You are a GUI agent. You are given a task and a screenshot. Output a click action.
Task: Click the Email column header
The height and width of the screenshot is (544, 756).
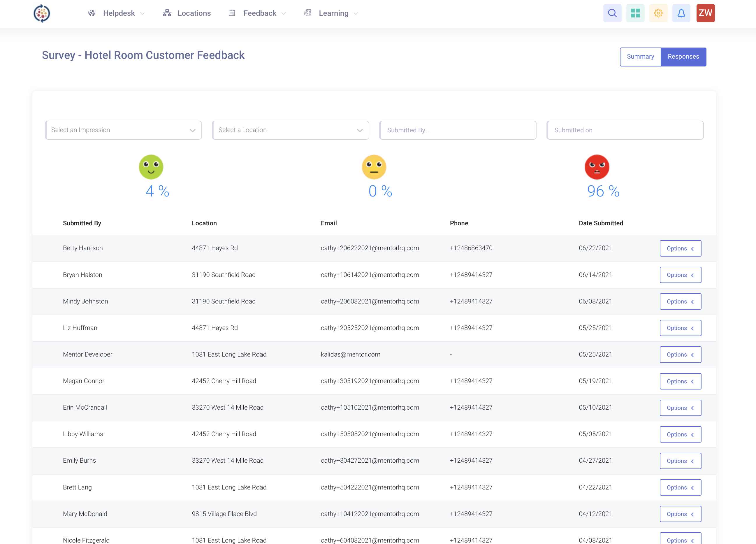[329, 223]
